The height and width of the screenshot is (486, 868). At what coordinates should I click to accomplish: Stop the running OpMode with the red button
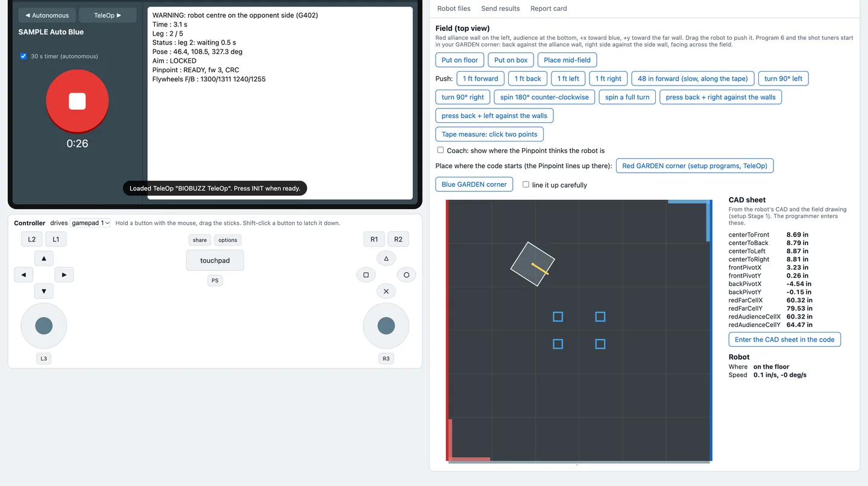point(77,101)
